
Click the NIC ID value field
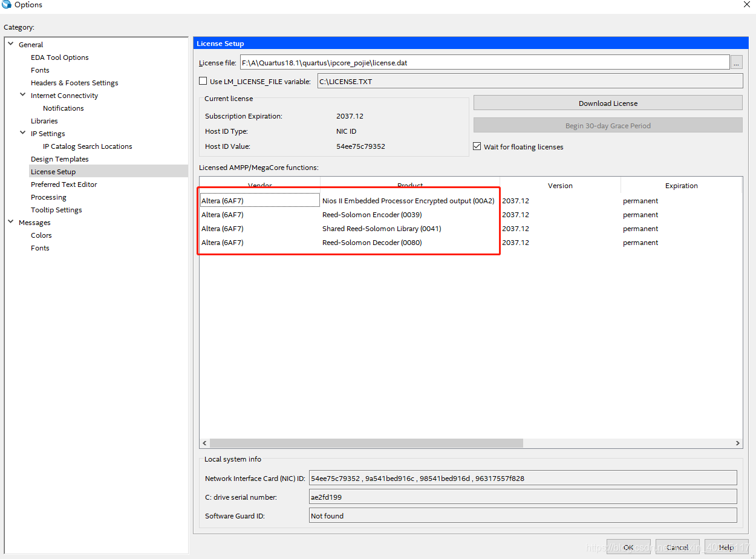[x=523, y=478]
